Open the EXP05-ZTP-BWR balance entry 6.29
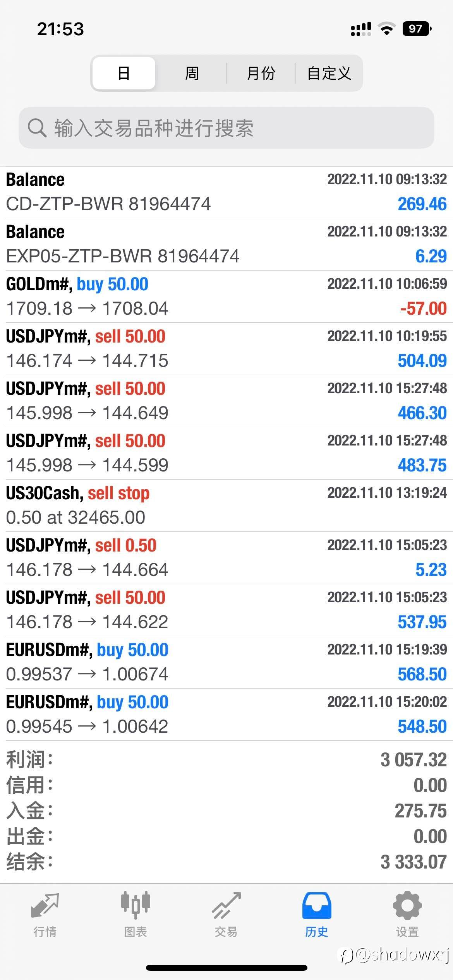The height and width of the screenshot is (980, 453). (x=226, y=244)
